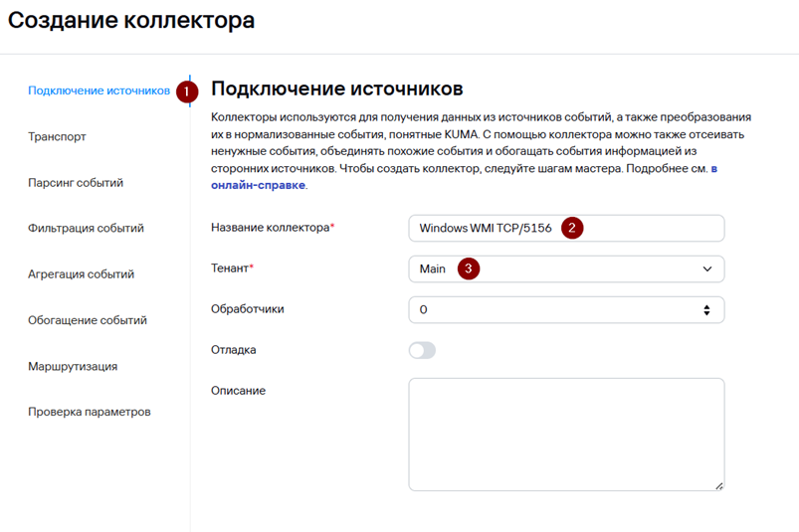The width and height of the screenshot is (799, 532).
Task: Click the Обработчики number field
Action: tap(566, 309)
